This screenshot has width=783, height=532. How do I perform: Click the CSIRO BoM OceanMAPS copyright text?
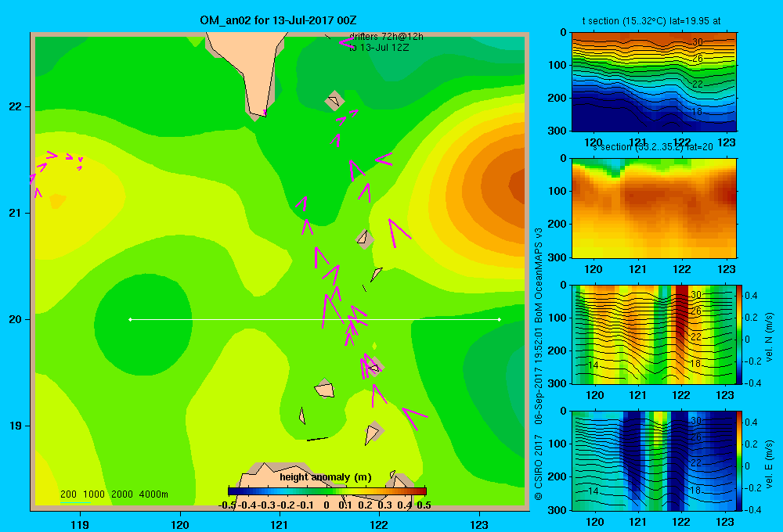[x=539, y=364]
